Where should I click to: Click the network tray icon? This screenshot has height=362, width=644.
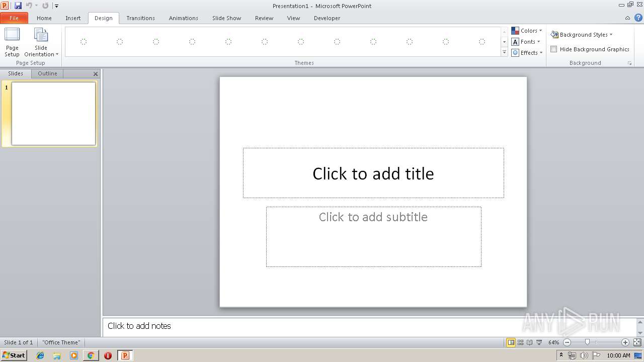tap(572, 355)
